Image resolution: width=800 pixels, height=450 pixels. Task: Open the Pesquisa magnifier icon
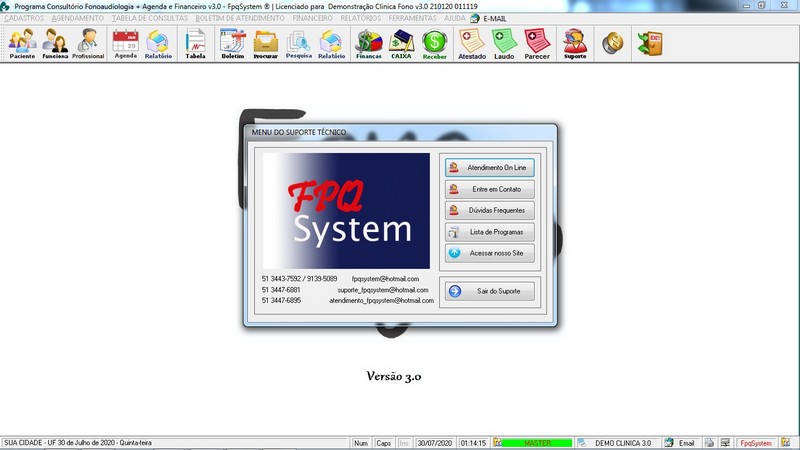298,44
